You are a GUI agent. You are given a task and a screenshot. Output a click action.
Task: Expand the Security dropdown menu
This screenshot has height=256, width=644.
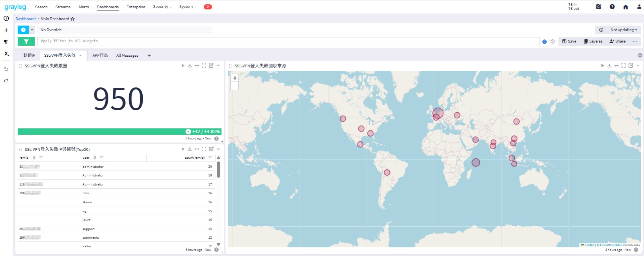coord(162,7)
